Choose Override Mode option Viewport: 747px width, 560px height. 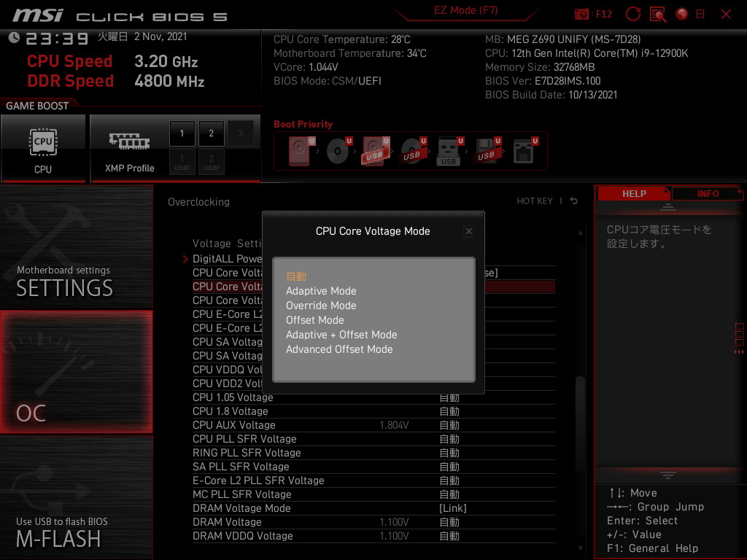[321, 306]
